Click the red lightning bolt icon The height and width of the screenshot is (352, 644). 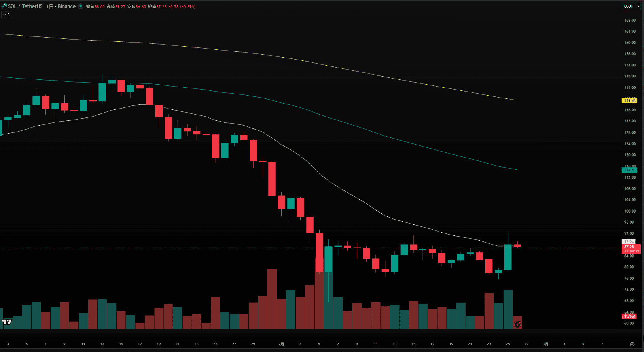pyautogui.click(x=517, y=325)
